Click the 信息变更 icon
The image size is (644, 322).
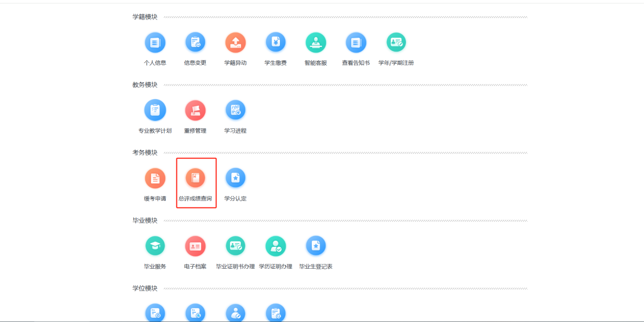(x=195, y=43)
